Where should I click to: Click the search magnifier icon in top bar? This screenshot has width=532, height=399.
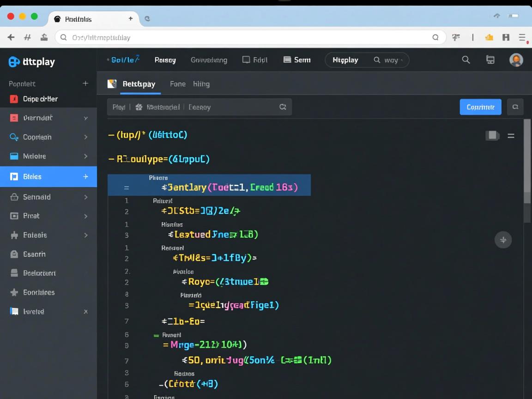466,60
